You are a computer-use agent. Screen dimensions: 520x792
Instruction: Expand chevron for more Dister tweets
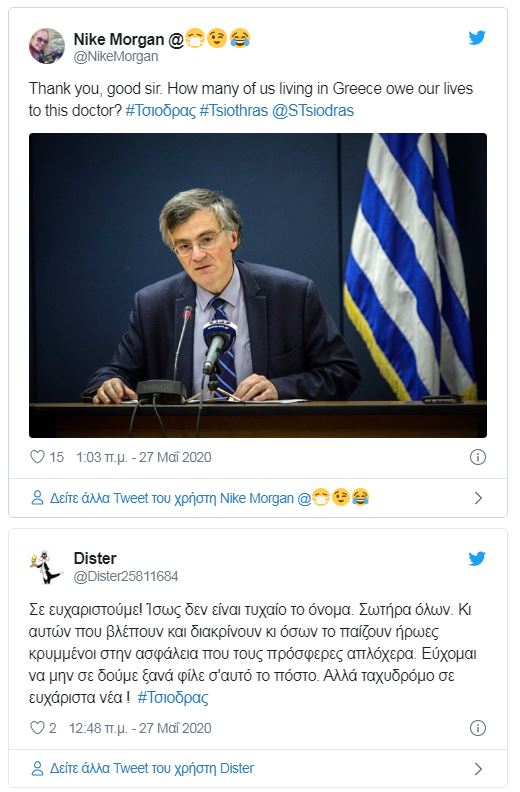(x=478, y=769)
